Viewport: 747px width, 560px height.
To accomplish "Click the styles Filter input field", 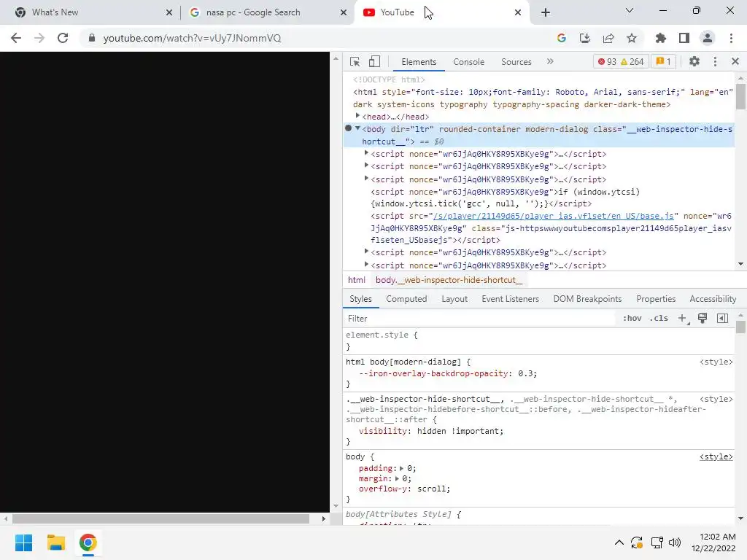I will [x=480, y=318].
